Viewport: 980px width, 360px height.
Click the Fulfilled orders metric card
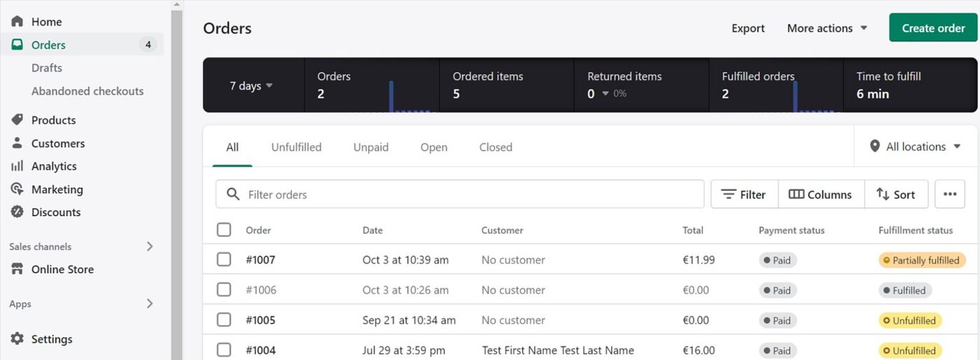(x=776, y=85)
